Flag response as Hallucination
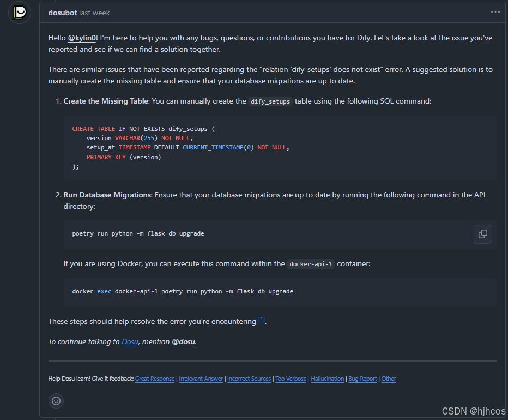 (x=328, y=379)
